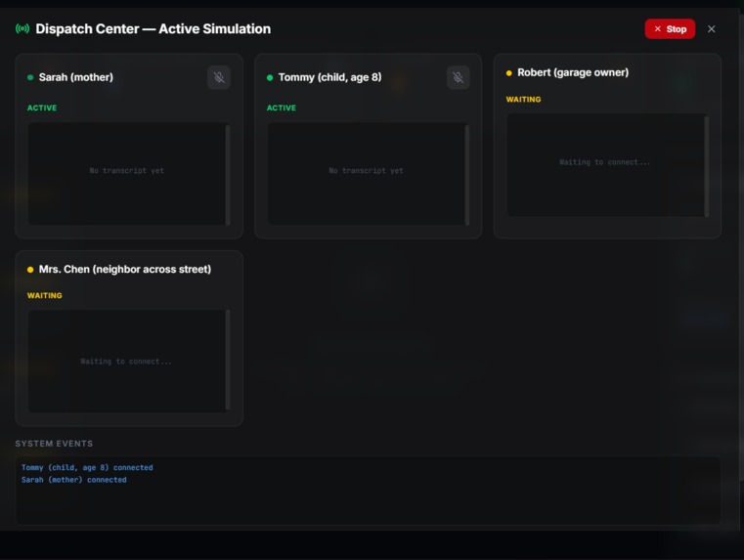Click Robert's transcript scrollbar
Image resolution: width=744 pixels, height=560 pixels.
click(707, 165)
